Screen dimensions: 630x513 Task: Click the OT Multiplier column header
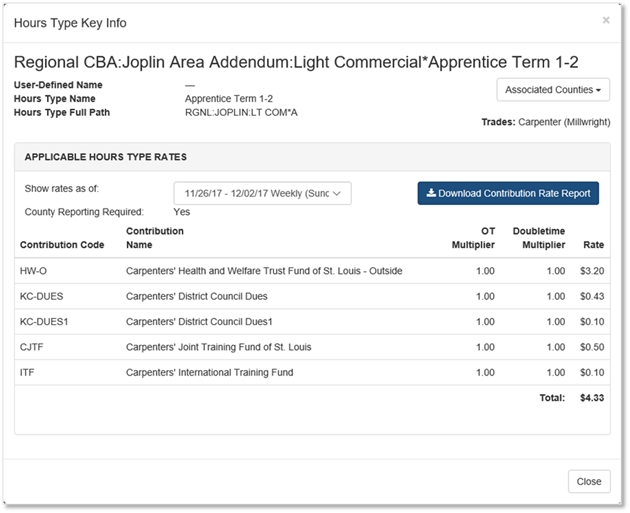click(472, 237)
